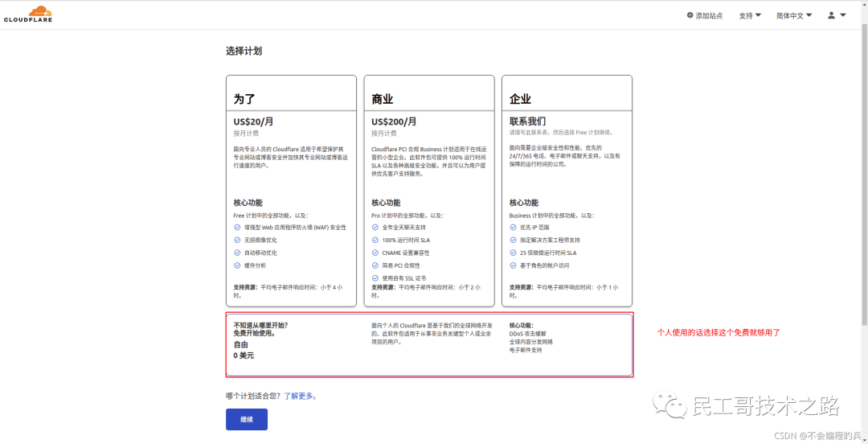Expand the 支持 support dropdown

[750, 15]
